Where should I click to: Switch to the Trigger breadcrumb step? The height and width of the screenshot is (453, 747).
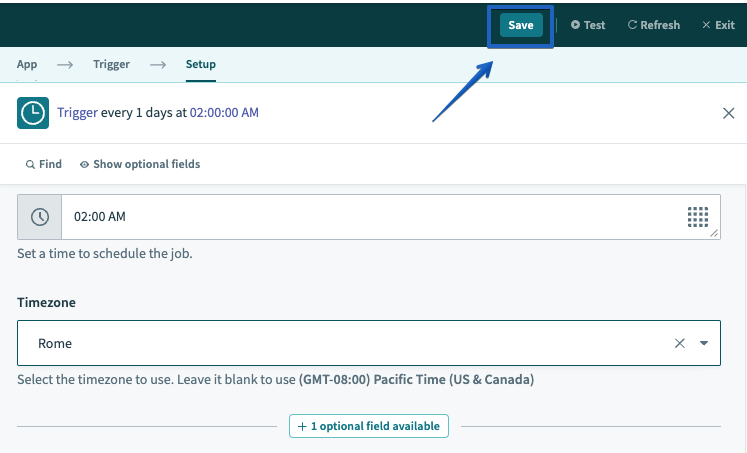pyautogui.click(x=111, y=64)
